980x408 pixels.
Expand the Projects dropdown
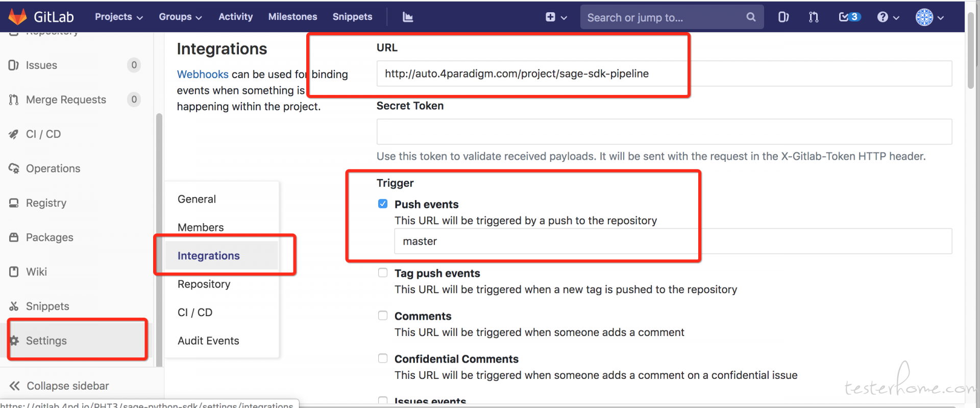coord(118,17)
